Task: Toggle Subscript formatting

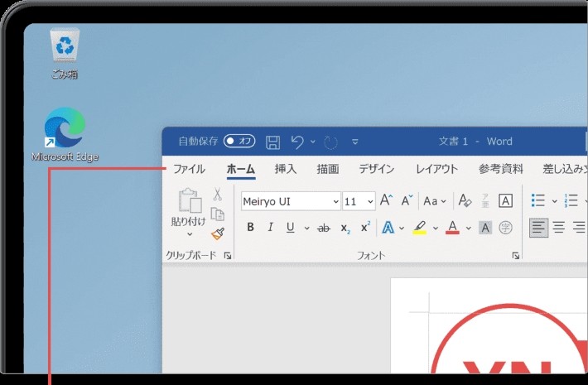Action: [345, 228]
